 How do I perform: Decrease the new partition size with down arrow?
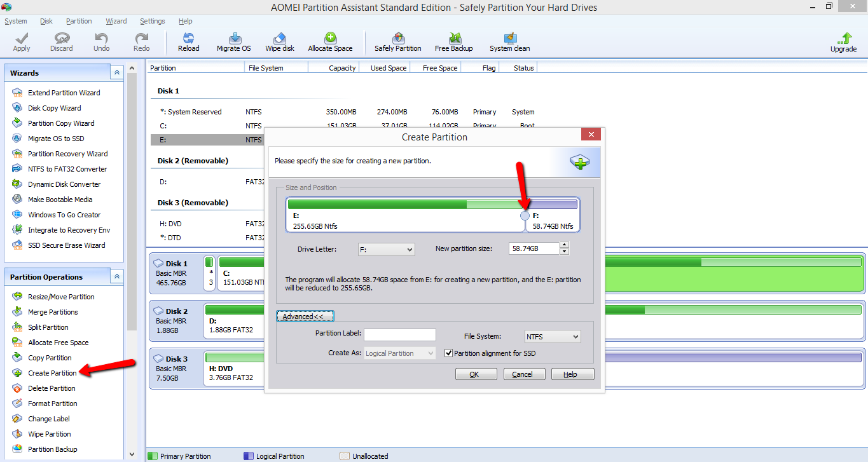pos(564,252)
